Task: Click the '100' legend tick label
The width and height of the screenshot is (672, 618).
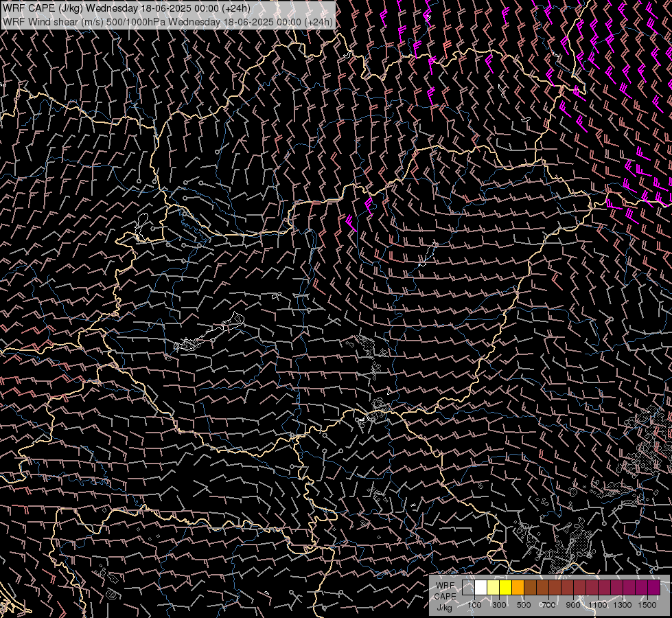Action: 474,605
